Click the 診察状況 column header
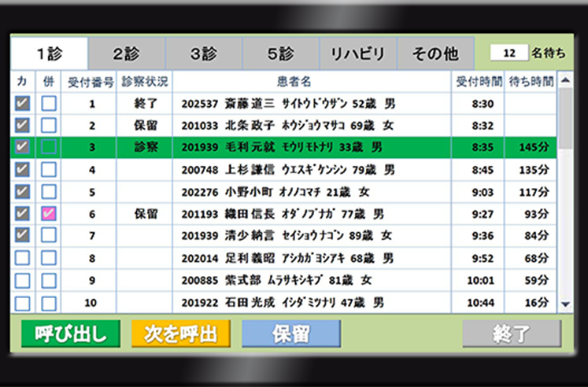The width and height of the screenshot is (588, 387). pos(145,82)
